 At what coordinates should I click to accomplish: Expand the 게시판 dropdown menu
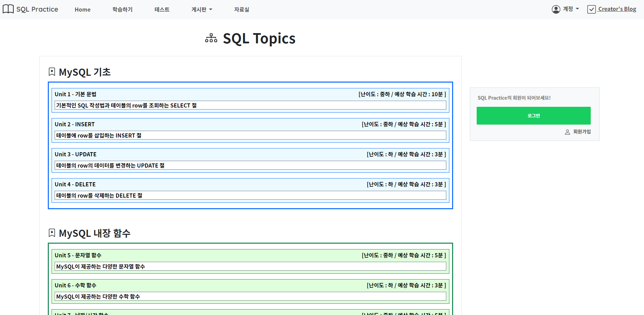[x=202, y=10]
